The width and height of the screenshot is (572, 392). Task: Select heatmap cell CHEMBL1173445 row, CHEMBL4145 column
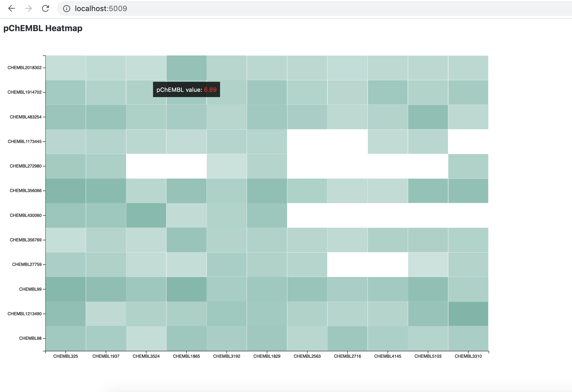pos(388,142)
